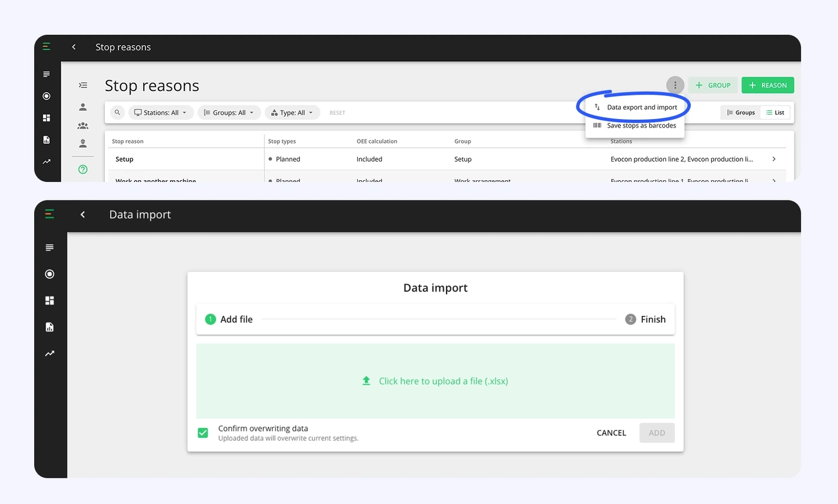
Task: Switch to the Groups view toggle
Action: coord(741,113)
